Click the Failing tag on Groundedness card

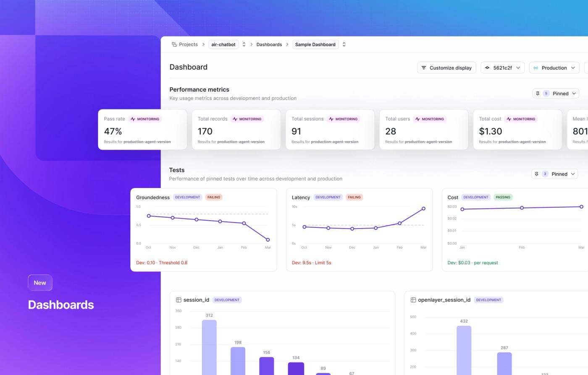(214, 197)
